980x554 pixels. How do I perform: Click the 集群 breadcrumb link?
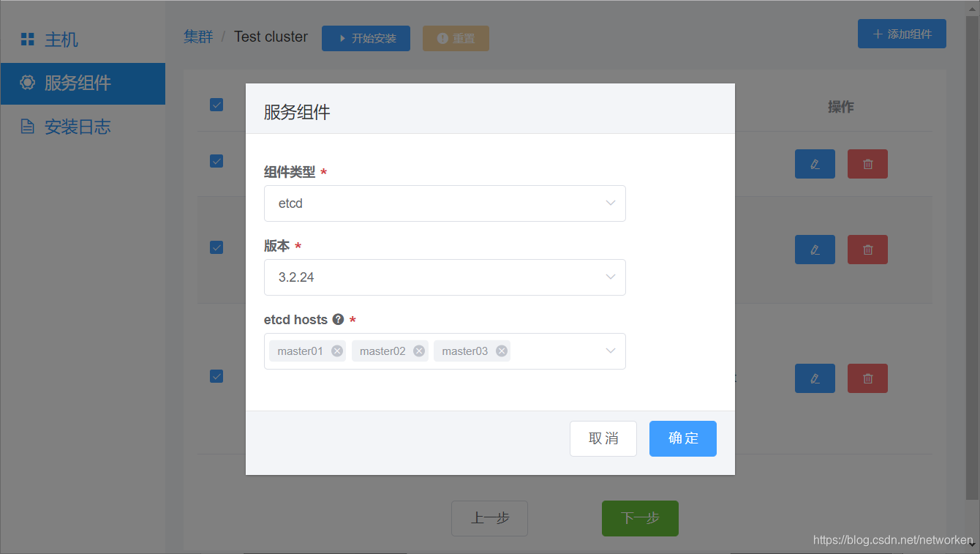tap(198, 37)
